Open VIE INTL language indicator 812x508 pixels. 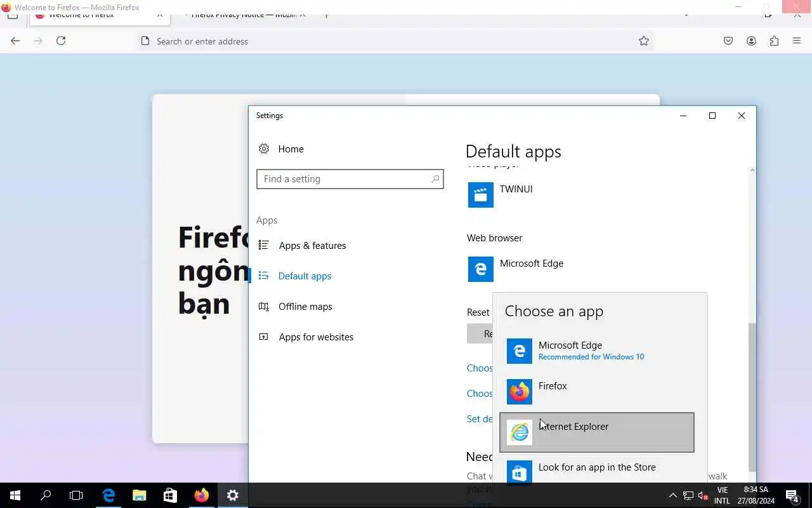pyautogui.click(x=723, y=495)
